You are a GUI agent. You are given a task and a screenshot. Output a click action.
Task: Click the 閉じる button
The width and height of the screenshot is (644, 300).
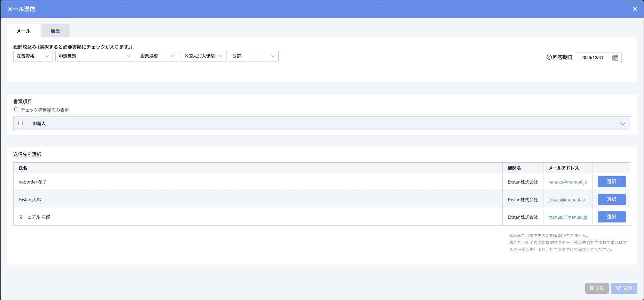597,288
